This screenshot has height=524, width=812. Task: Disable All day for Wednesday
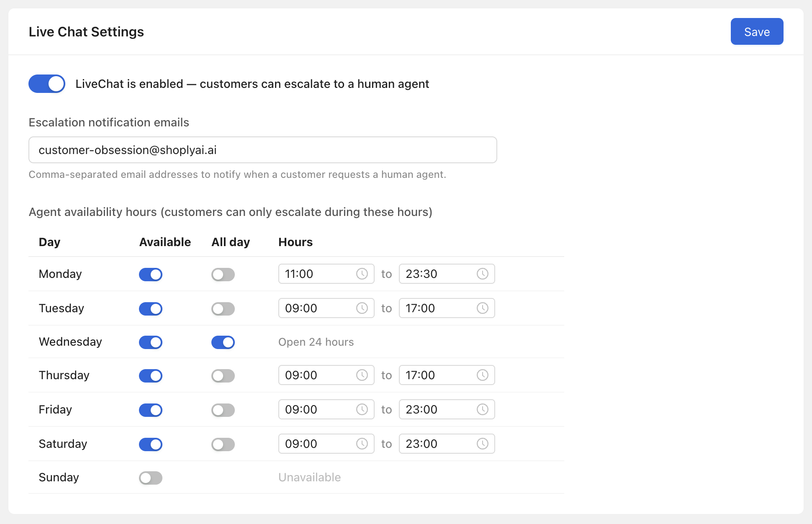point(223,342)
